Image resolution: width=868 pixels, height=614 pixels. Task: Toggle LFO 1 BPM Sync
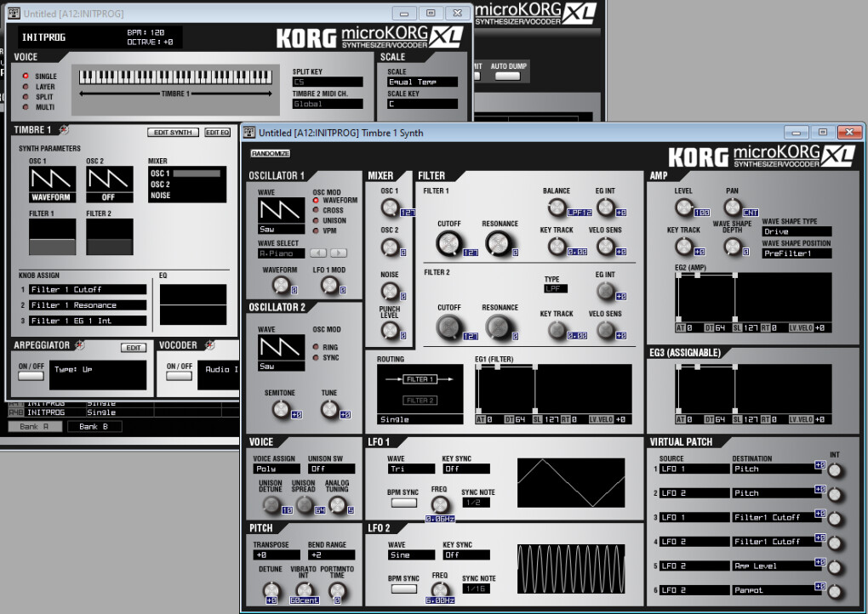tap(404, 503)
